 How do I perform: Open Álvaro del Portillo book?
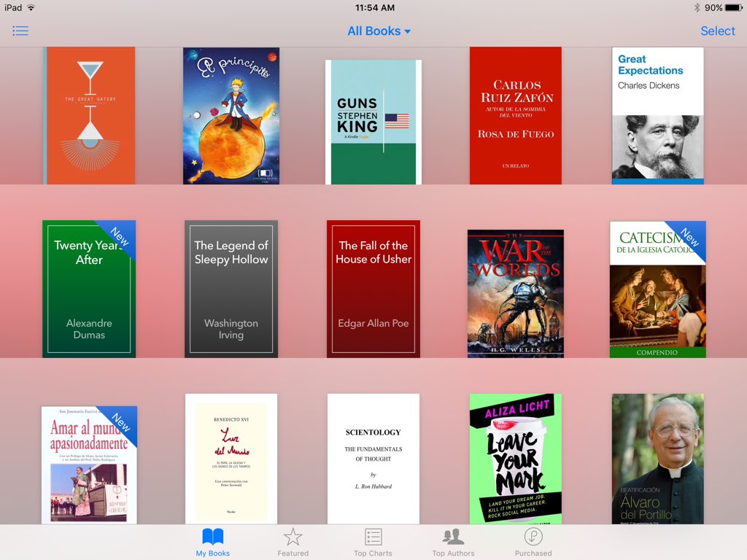tap(657, 459)
